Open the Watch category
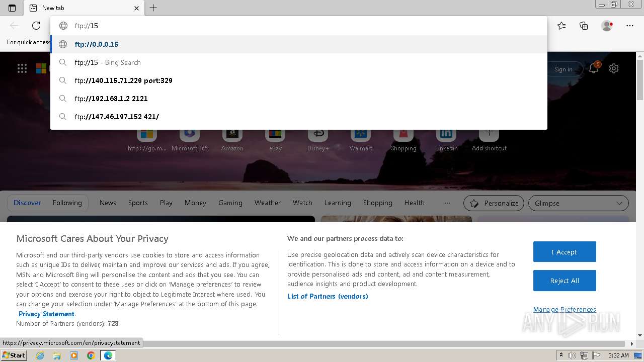This screenshot has width=644, height=362. coord(302,203)
